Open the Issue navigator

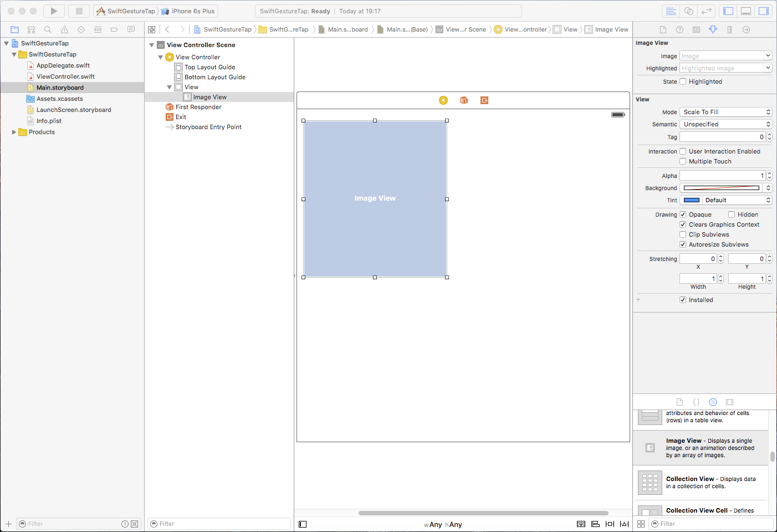[64, 29]
